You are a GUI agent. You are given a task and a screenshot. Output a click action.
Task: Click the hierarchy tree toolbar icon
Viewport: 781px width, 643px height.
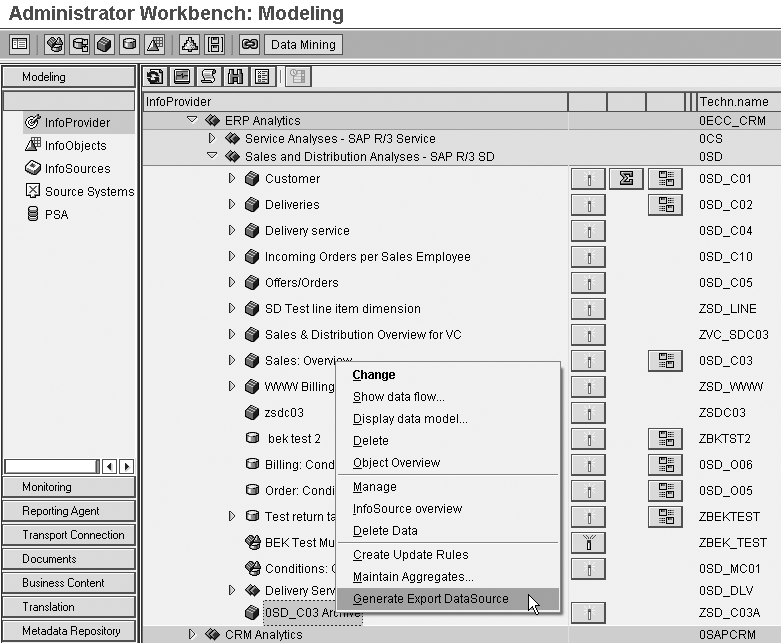click(x=189, y=44)
